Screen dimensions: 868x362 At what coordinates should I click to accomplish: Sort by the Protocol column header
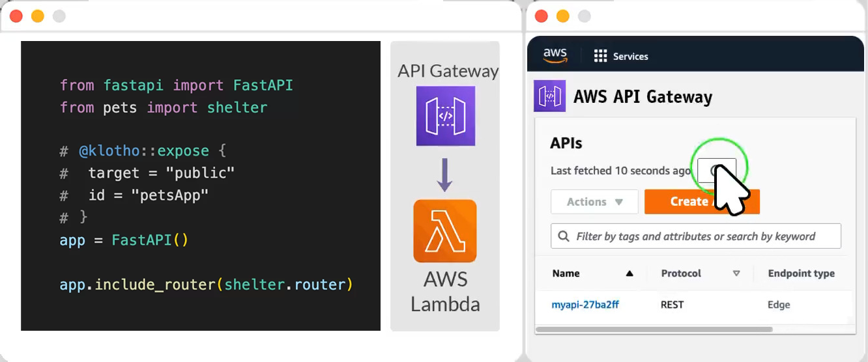(681, 273)
